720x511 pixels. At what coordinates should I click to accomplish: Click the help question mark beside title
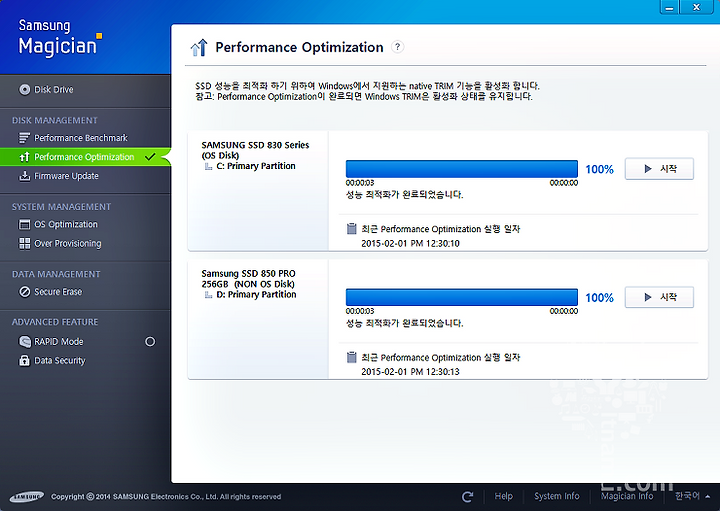pos(398,47)
